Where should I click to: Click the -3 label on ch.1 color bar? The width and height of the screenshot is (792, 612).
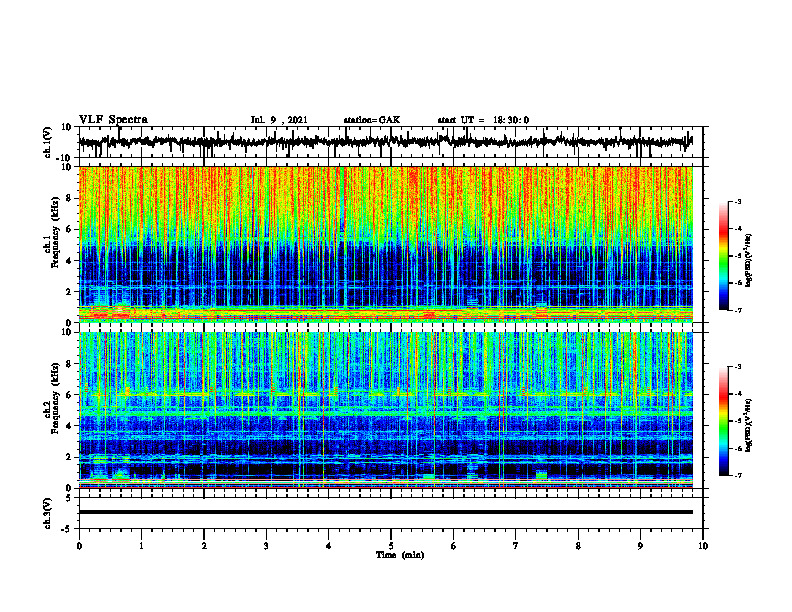click(x=737, y=201)
